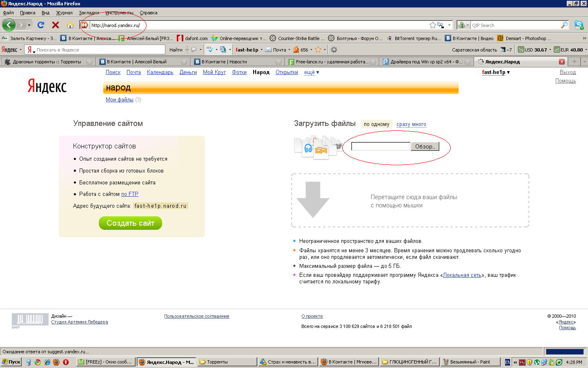Switch to single-file upload mode 'по одному'

click(x=376, y=124)
